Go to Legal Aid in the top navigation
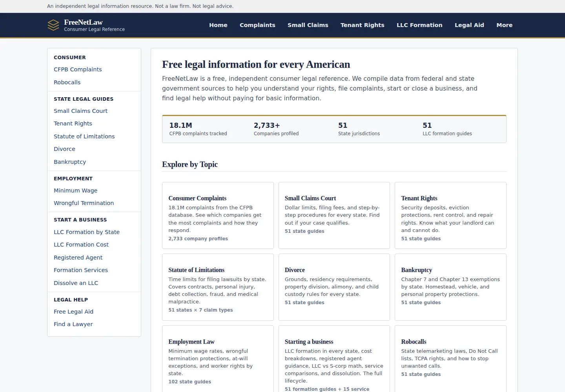This screenshot has height=392, width=565. click(469, 25)
